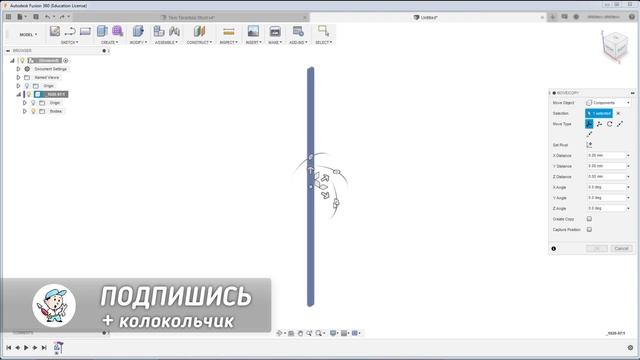
Task: Undo the last action
Action: pos(48,17)
